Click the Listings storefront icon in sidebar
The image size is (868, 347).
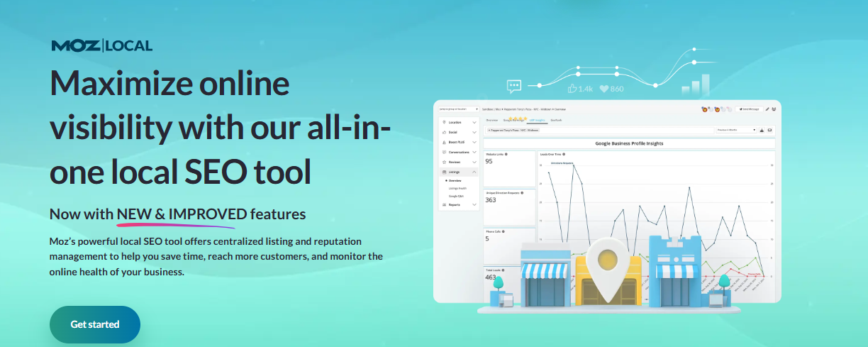point(444,172)
